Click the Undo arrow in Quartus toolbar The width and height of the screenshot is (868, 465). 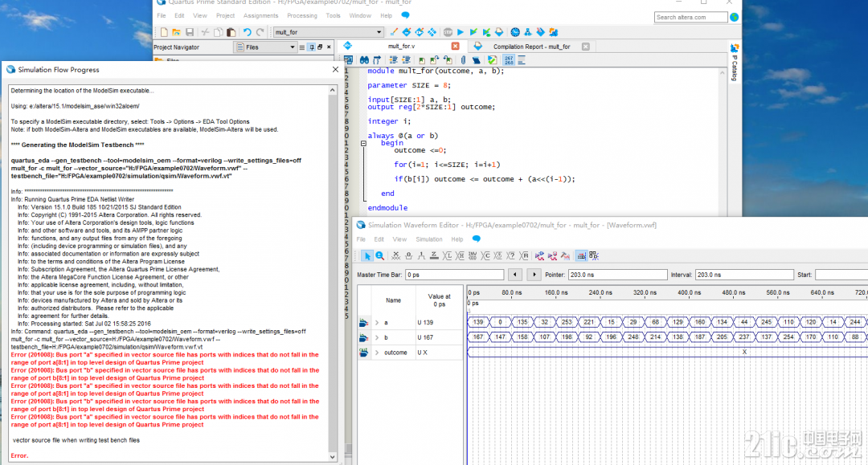(247, 33)
